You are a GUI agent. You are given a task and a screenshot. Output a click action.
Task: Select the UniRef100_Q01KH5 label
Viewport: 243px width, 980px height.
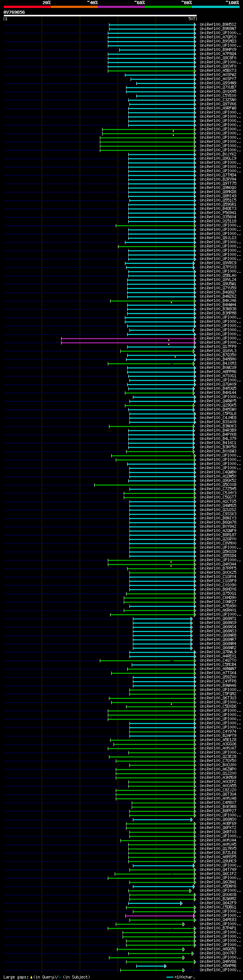(218, 92)
